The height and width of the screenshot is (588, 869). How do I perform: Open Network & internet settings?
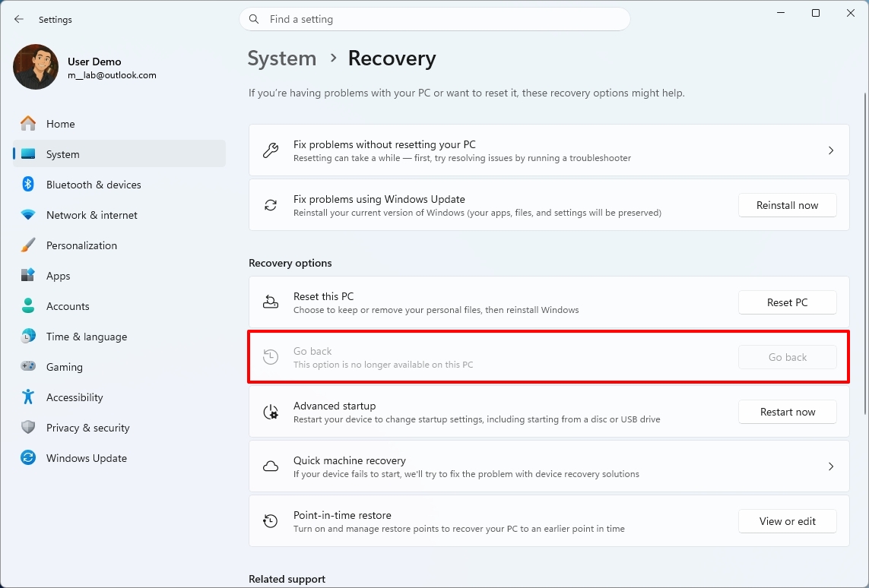tap(119, 215)
